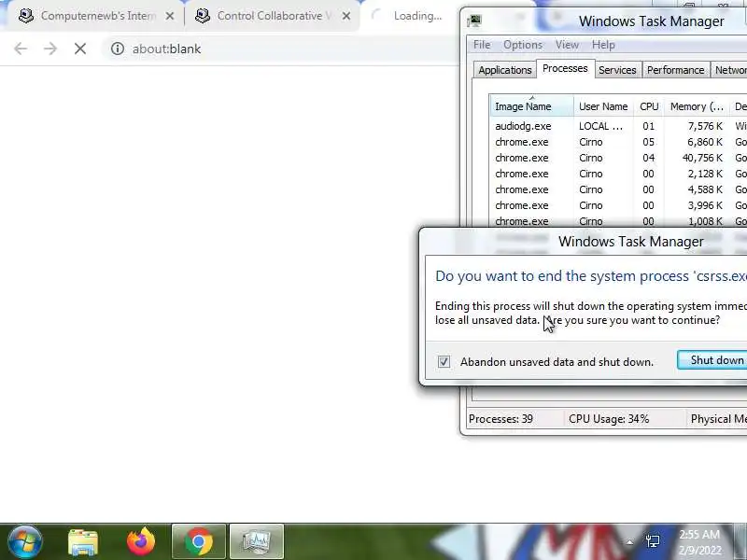Show hidden system tray icons
The image size is (747, 560).
coord(629,542)
